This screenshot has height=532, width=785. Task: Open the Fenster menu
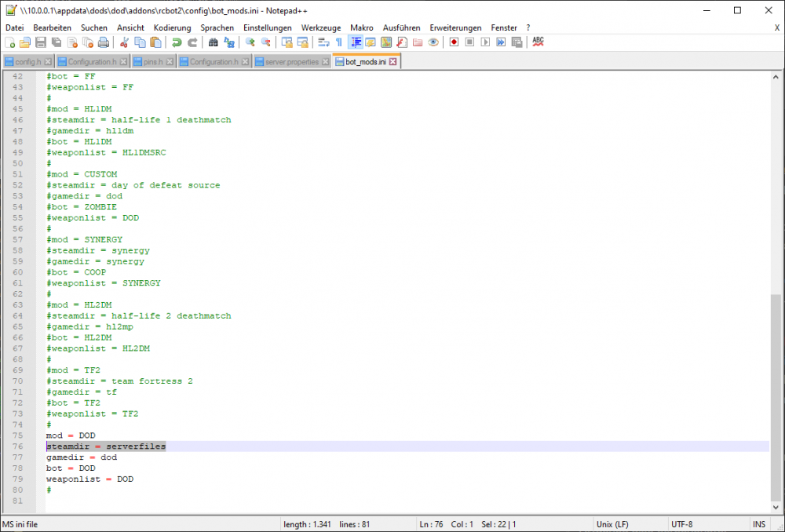click(x=504, y=27)
